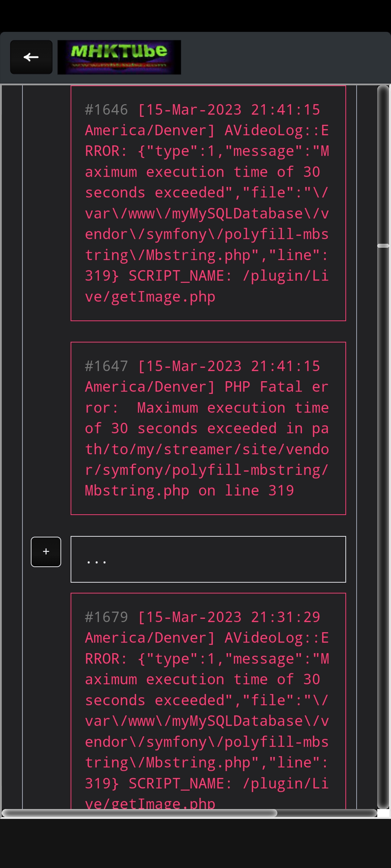This screenshot has width=391, height=868.
Task: Click the www.mhktube.com logo image
Action: [119, 56]
